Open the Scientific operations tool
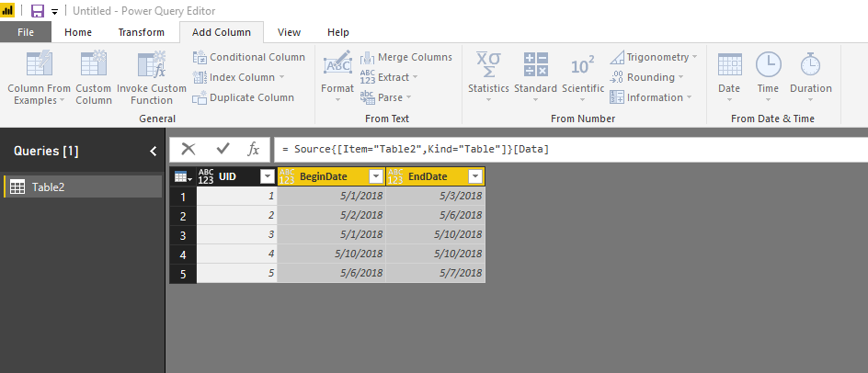This screenshot has width=868, height=373. tap(583, 76)
